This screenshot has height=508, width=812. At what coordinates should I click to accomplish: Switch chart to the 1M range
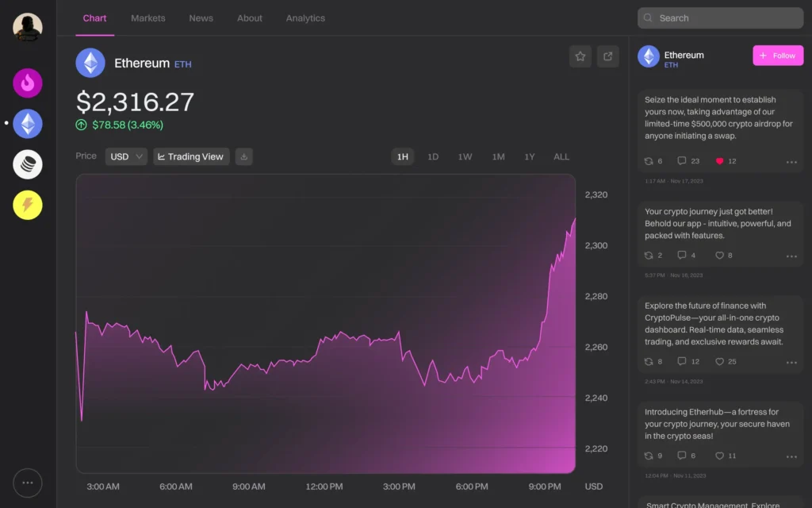pos(498,156)
